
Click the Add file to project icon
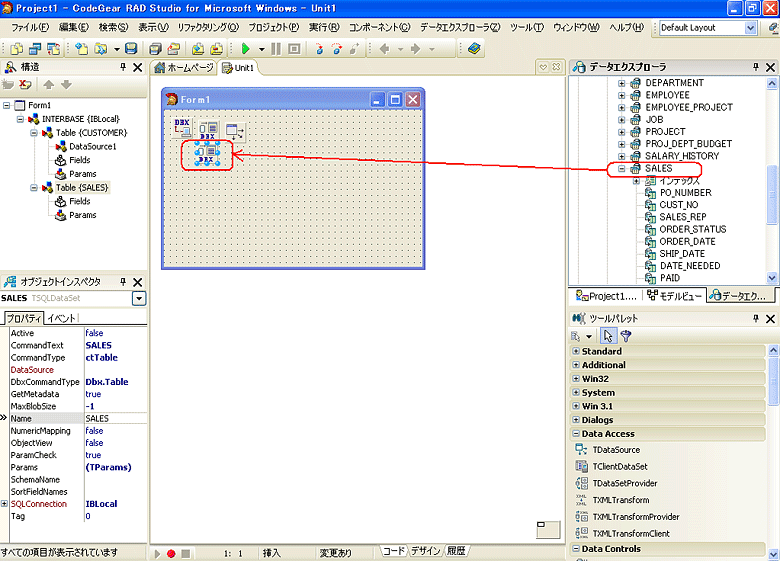(x=198, y=48)
